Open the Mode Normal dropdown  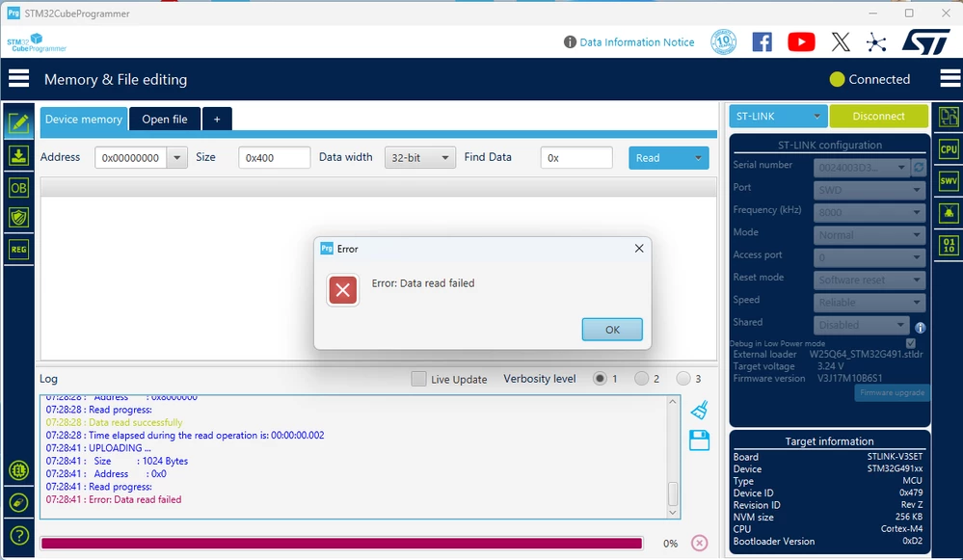coord(869,234)
